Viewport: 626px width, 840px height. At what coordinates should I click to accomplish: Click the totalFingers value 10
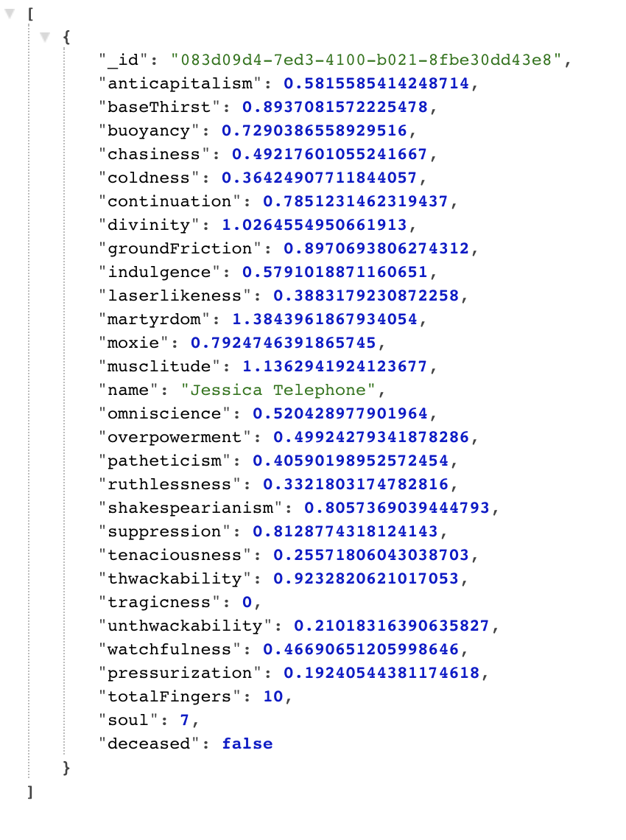click(273, 696)
